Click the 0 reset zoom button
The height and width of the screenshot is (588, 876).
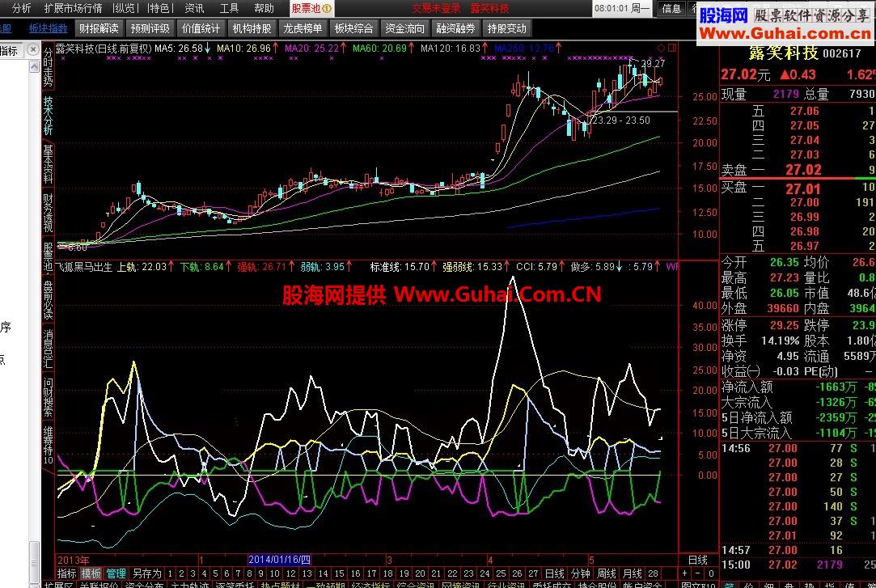pos(711,573)
